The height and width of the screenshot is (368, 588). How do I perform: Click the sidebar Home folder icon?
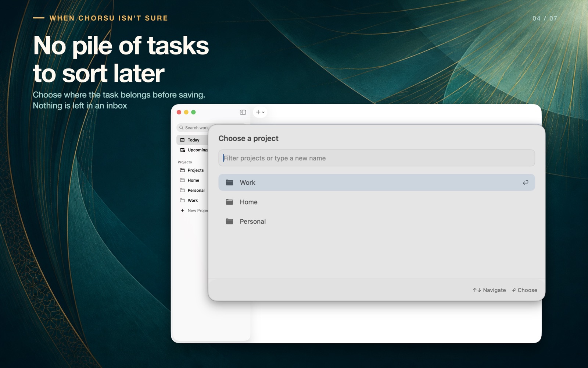click(x=182, y=180)
